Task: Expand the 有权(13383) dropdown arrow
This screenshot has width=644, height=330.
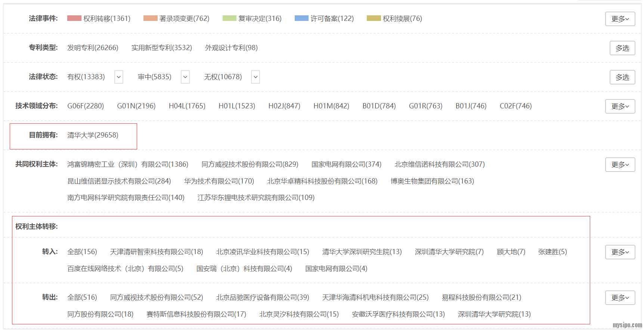Action: point(119,77)
